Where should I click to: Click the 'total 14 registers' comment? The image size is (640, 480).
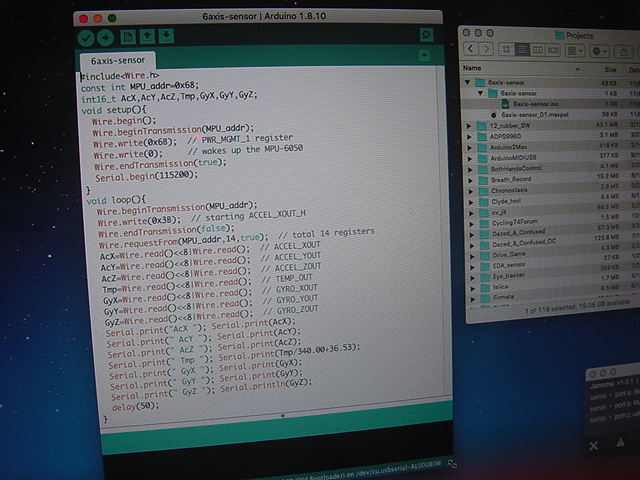333,233
